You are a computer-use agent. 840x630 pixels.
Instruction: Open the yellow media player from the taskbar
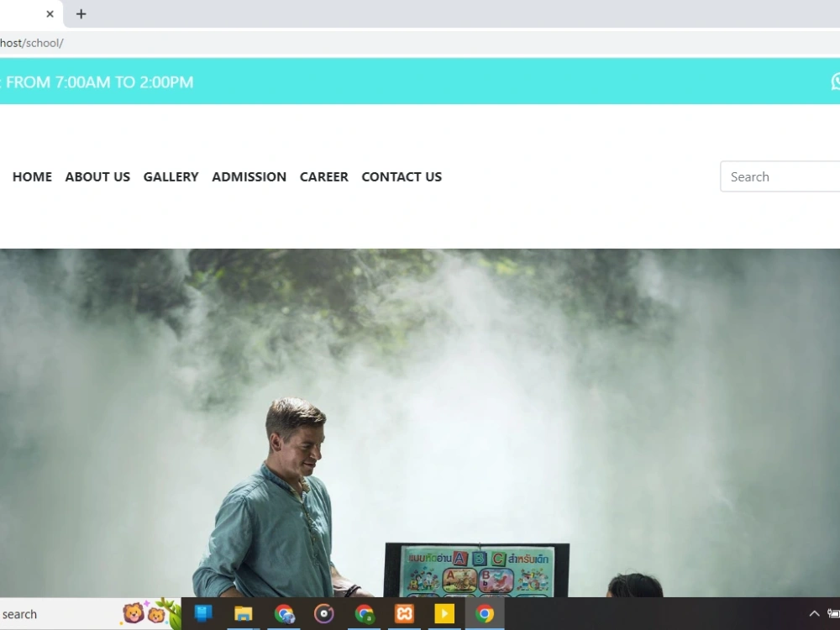click(x=445, y=614)
